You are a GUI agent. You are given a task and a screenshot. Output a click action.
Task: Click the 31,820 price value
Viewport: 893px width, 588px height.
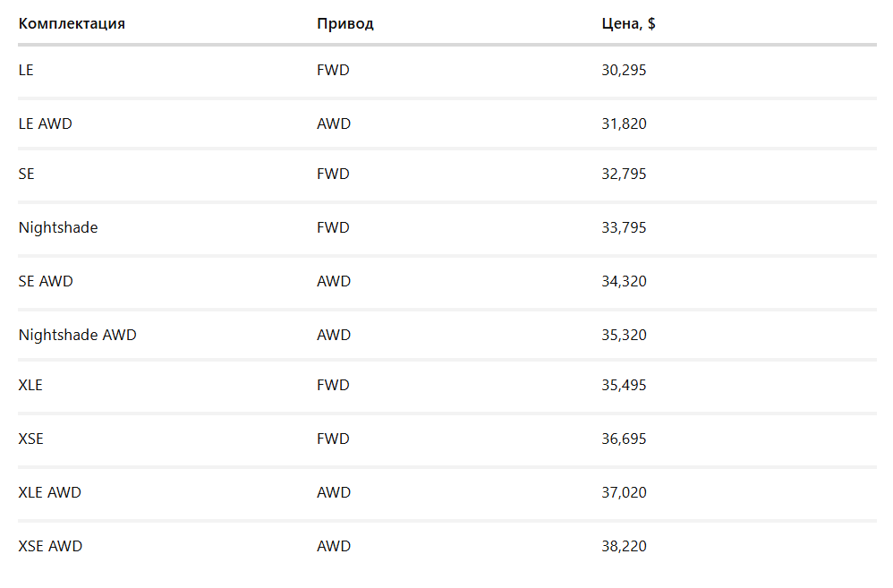(624, 124)
